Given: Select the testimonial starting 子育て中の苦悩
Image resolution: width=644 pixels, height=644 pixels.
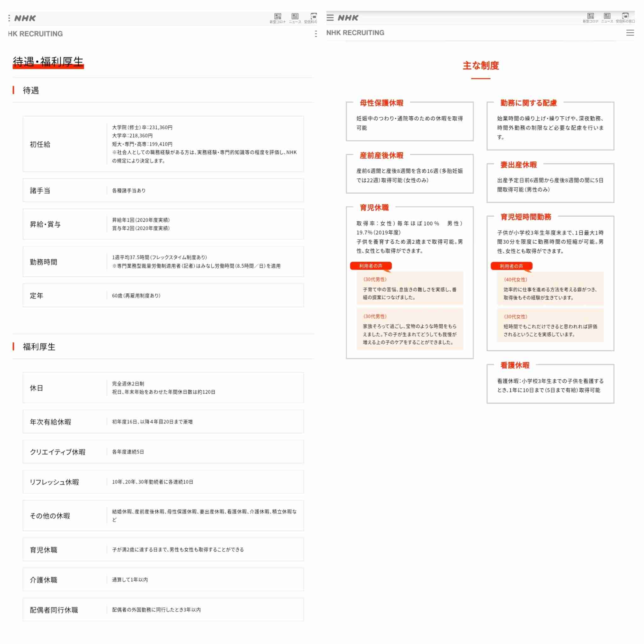Looking at the screenshot, I should 410,293.
